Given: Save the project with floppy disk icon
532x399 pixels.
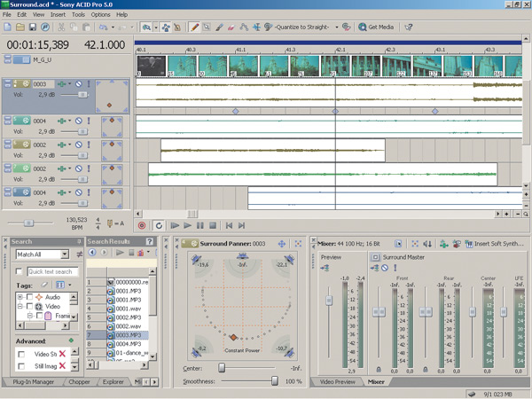Looking at the screenshot, I should (x=33, y=27).
